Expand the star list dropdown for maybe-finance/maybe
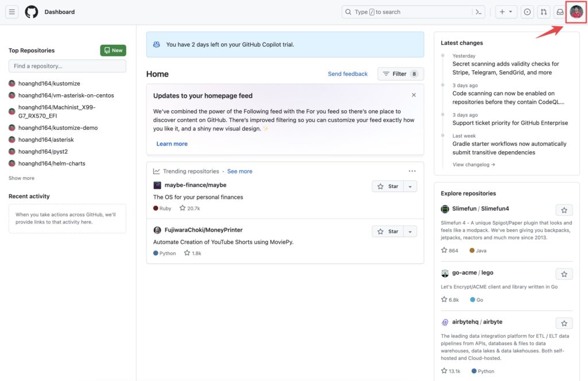Viewport: 588px width, 381px height. (410, 187)
